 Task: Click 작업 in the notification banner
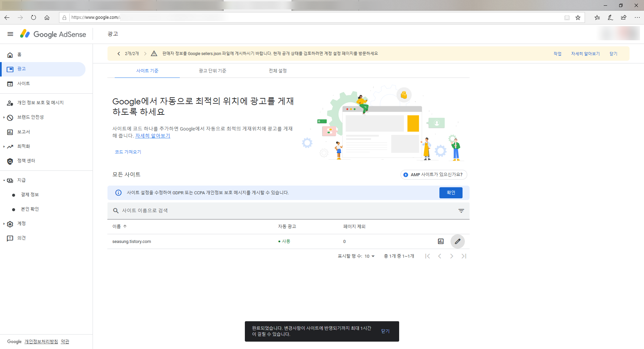(x=557, y=54)
